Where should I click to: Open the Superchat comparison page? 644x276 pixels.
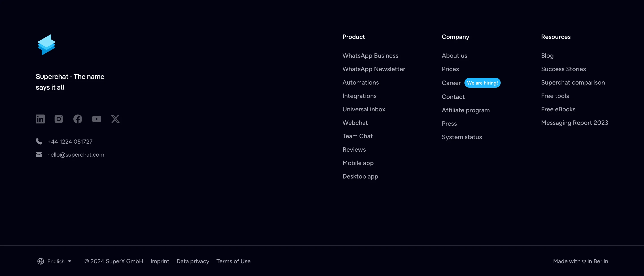(x=573, y=82)
